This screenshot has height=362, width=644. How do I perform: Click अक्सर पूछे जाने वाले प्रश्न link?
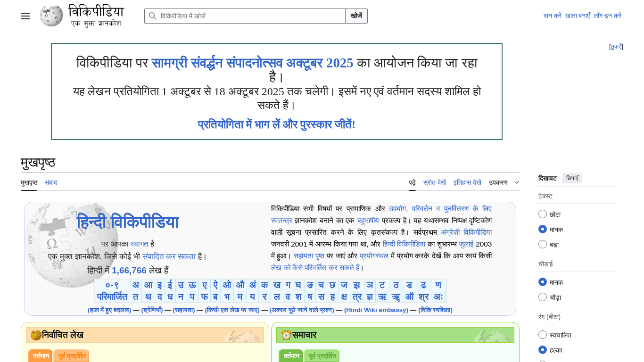pyautogui.click(x=302, y=310)
